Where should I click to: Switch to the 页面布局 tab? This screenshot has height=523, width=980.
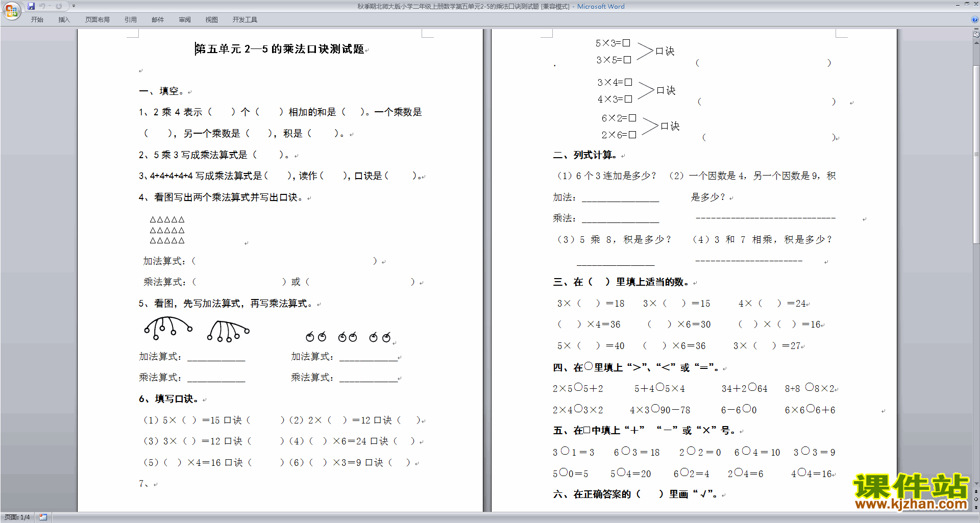tap(97, 20)
